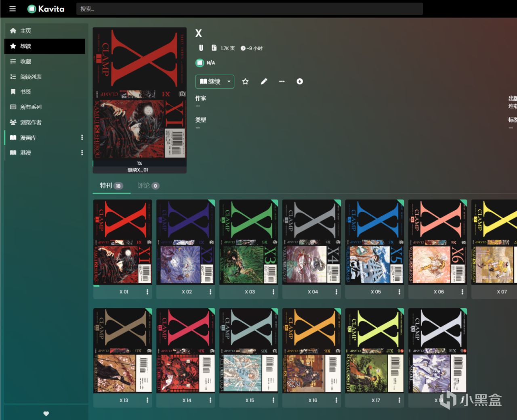Open 书签 bookmarks in the sidebar
The image size is (517, 420).
pos(44,92)
